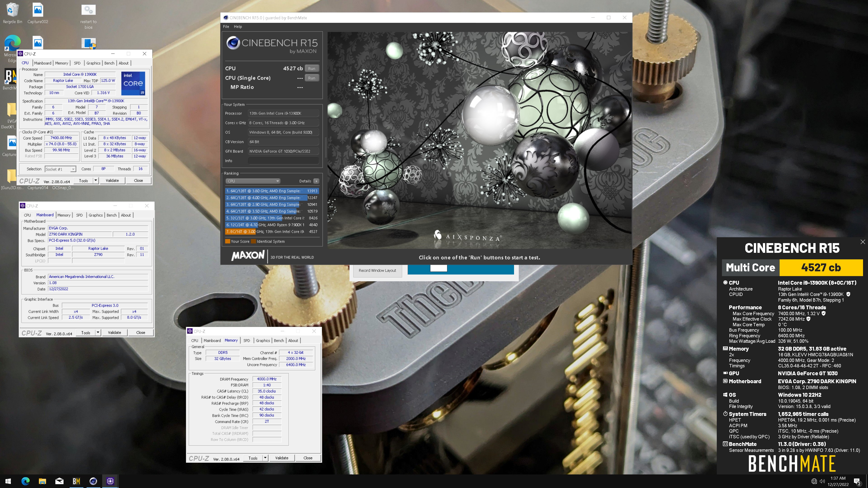The height and width of the screenshot is (488, 868).
Task: Click the Z790 DARK KINGPIN model field
Action: 80,235
